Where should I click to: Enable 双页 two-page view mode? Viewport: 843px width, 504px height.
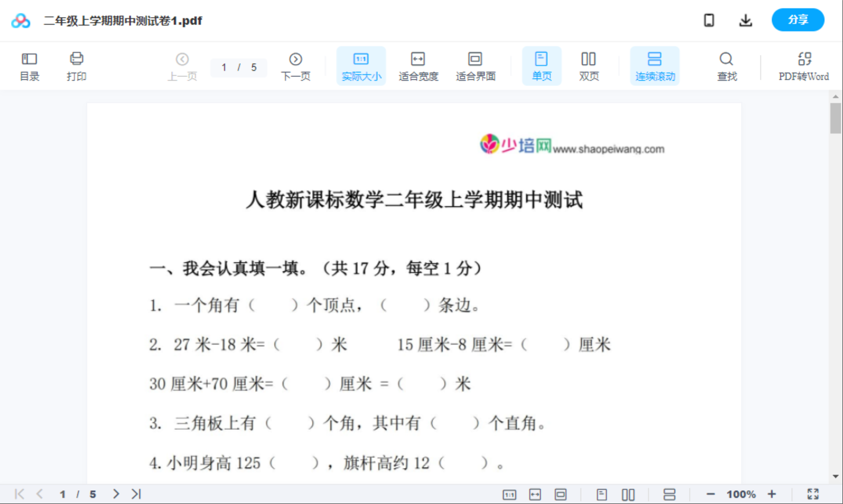[588, 65]
